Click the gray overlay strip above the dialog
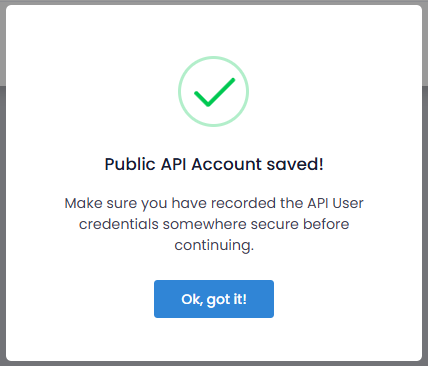Screen dimensions: 428x366 coord(213,2)
